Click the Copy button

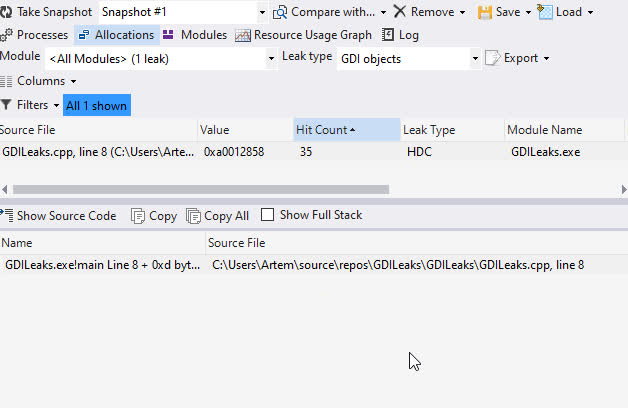[154, 215]
